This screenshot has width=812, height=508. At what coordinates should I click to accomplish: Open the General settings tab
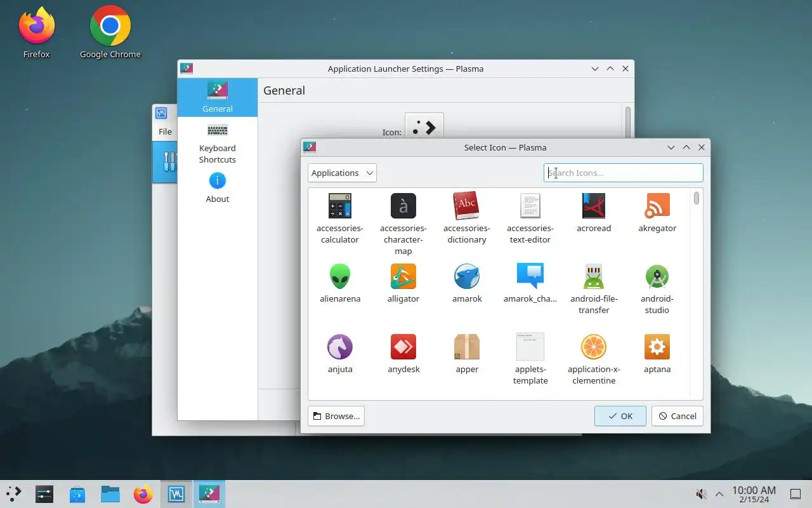[x=218, y=97]
